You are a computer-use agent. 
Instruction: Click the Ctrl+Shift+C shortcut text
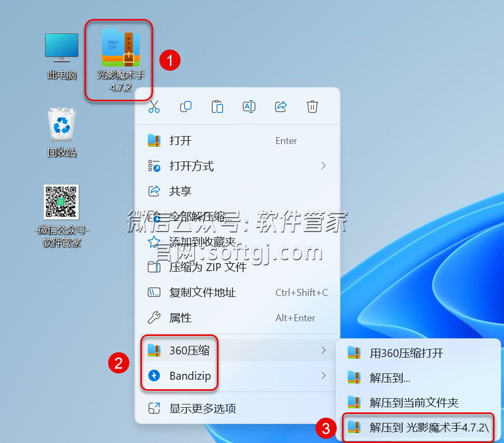[x=301, y=292]
